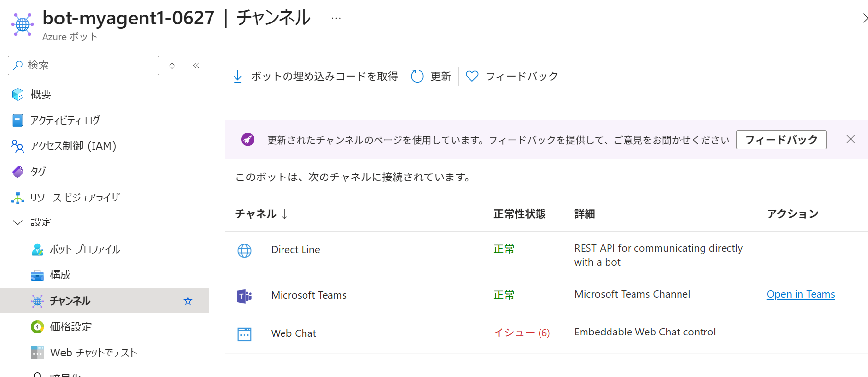The image size is (868, 377).
Task: Click the アクセス制御 (IAM) people icon
Action: point(18,146)
